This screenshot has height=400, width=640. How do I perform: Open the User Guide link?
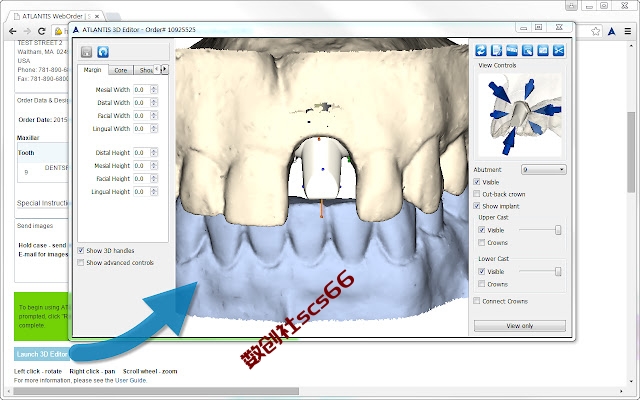(130, 380)
